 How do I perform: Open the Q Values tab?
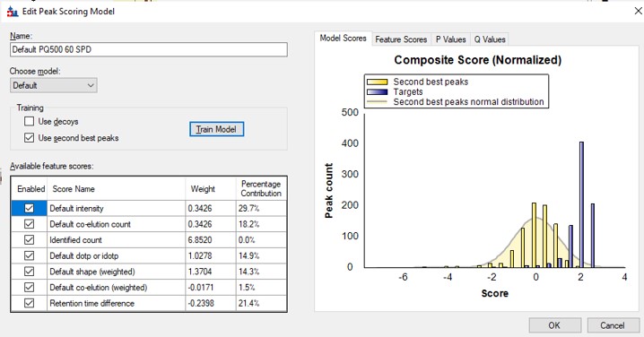(x=490, y=39)
